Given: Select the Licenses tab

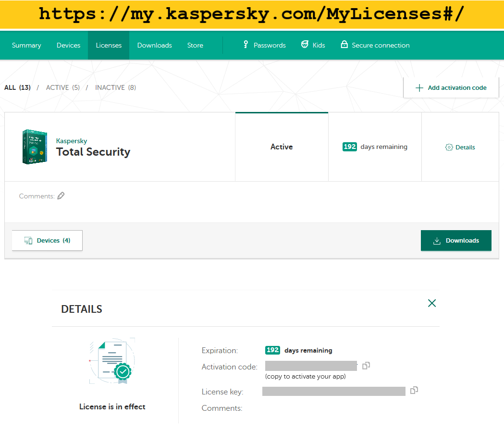Looking at the screenshot, I should click(x=109, y=45).
